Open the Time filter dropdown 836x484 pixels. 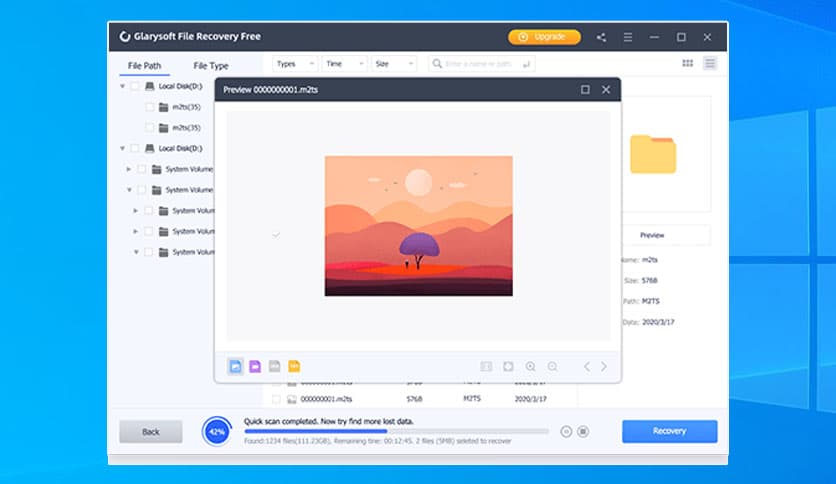pyautogui.click(x=344, y=64)
